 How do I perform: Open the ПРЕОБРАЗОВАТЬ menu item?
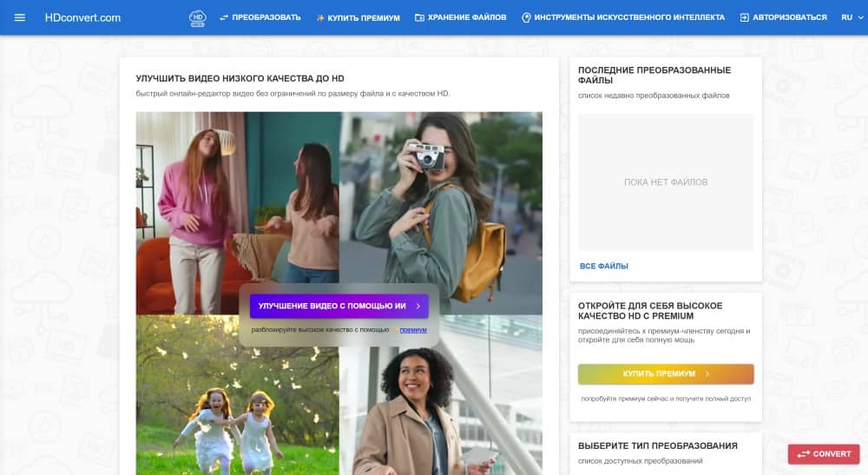coord(260,17)
